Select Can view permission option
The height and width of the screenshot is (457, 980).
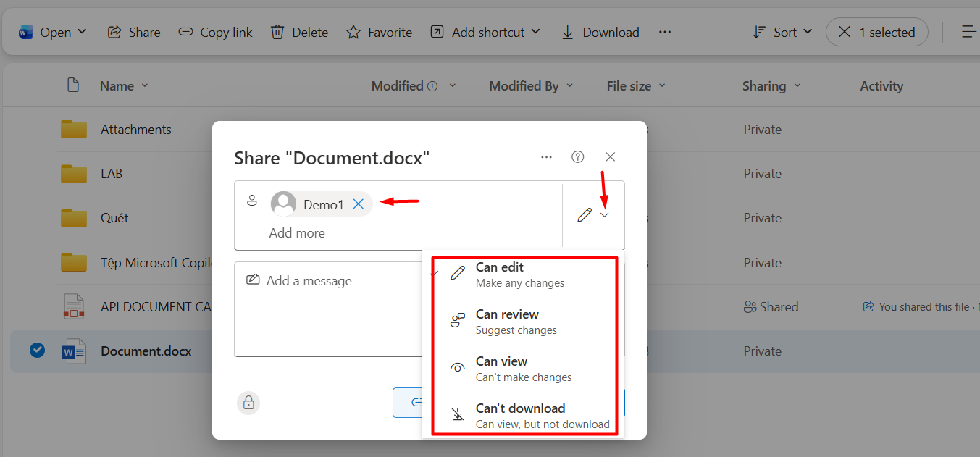click(501, 369)
